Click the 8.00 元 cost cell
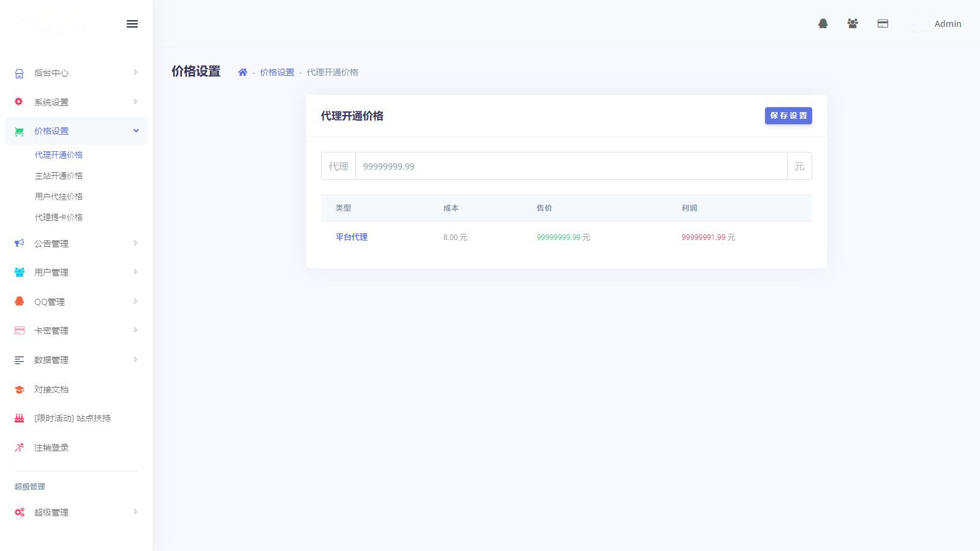980x551 pixels. coord(455,238)
